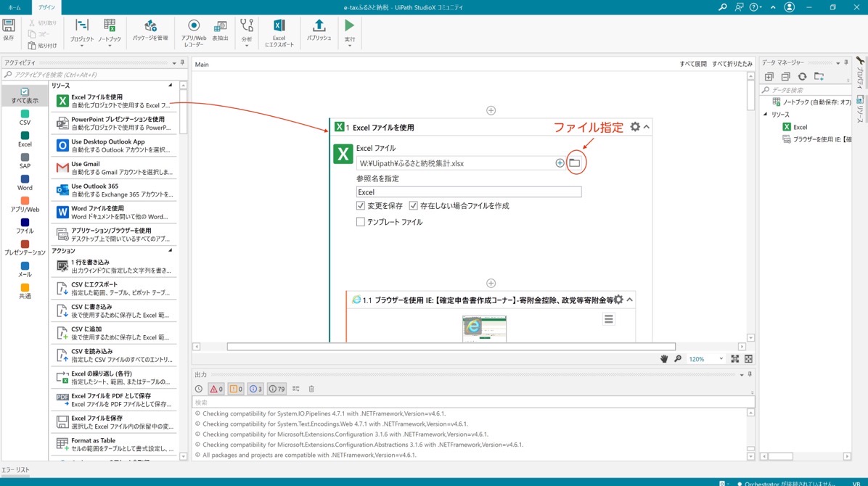Image resolution: width=868 pixels, height=486 pixels.
Task: Open the Analyze tool
Action: 246,32
